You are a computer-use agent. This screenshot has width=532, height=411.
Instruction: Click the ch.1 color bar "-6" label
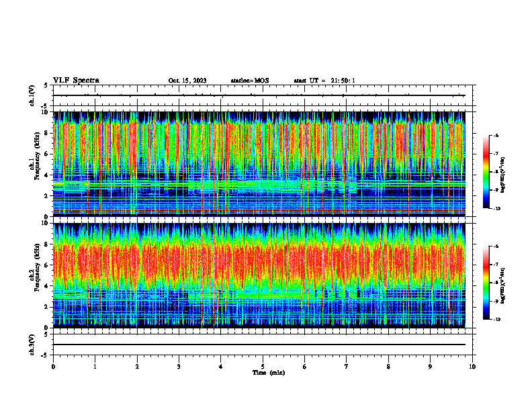496,135
